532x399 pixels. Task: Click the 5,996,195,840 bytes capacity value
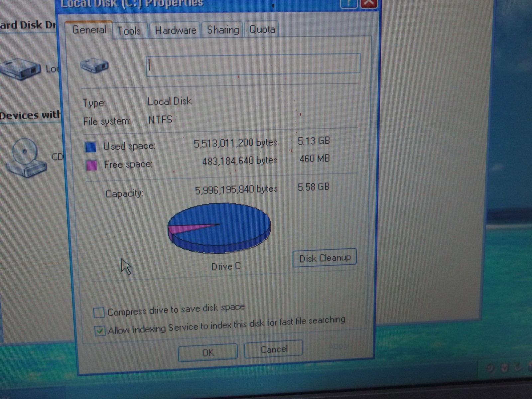click(236, 190)
